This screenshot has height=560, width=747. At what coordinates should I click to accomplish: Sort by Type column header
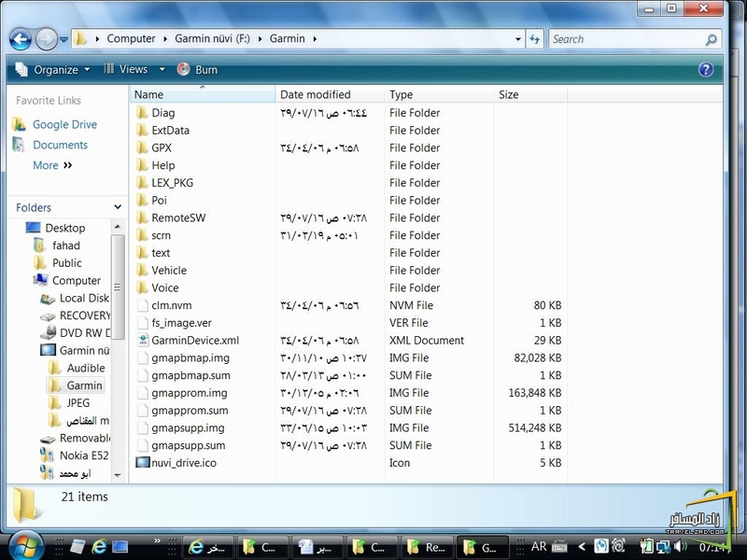tap(439, 94)
